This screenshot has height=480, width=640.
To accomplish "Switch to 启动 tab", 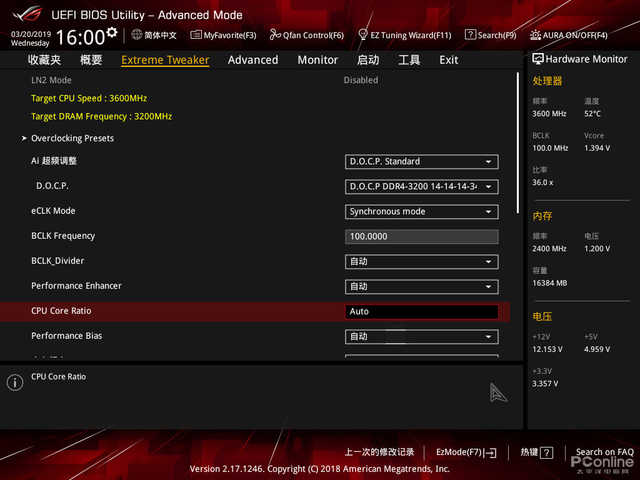I will 368,60.
